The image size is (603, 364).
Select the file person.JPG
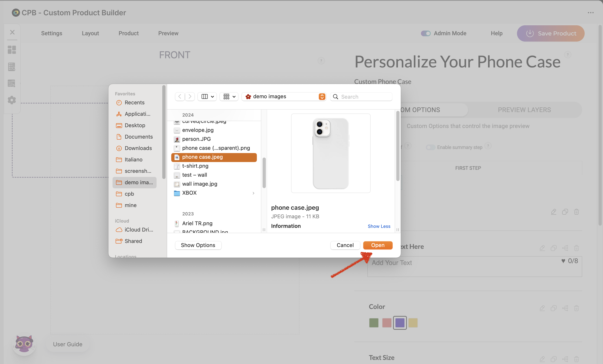point(214,139)
